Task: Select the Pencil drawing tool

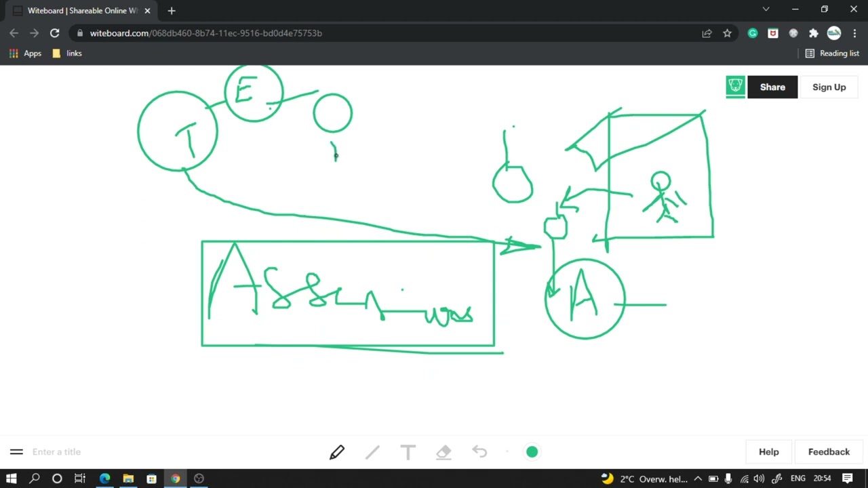Action: pos(337,452)
